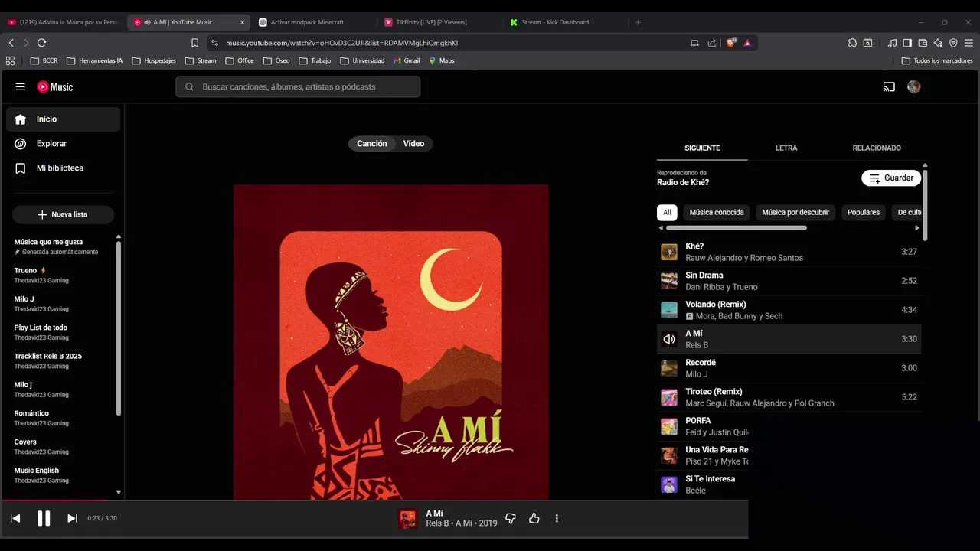The image size is (980, 551).
Task: Click the YouTube Music logo
Action: (x=55, y=87)
